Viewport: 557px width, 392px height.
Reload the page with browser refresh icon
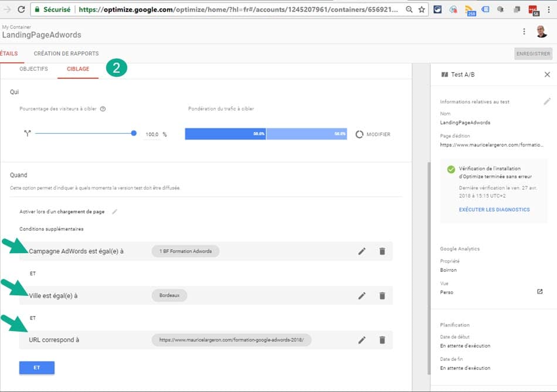click(21, 9)
